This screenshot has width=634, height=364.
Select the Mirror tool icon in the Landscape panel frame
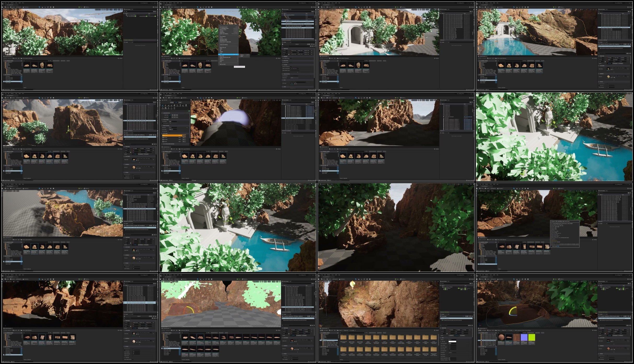[x=168, y=108]
